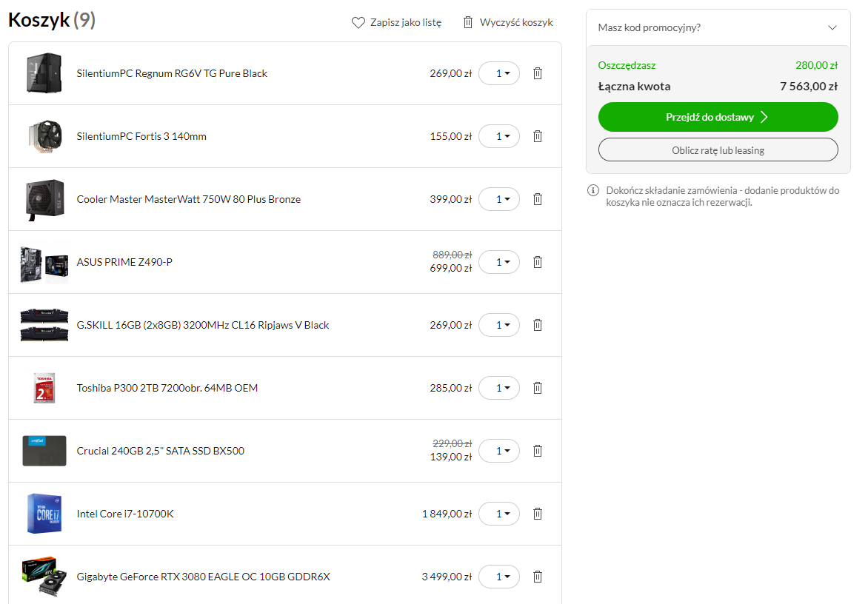Click Oblicz ratę lub leasing button
This screenshot has height=604, width=868.
click(x=718, y=150)
